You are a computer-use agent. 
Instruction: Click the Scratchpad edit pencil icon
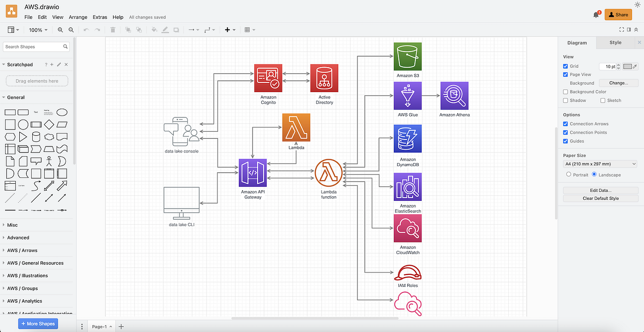[59, 64]
